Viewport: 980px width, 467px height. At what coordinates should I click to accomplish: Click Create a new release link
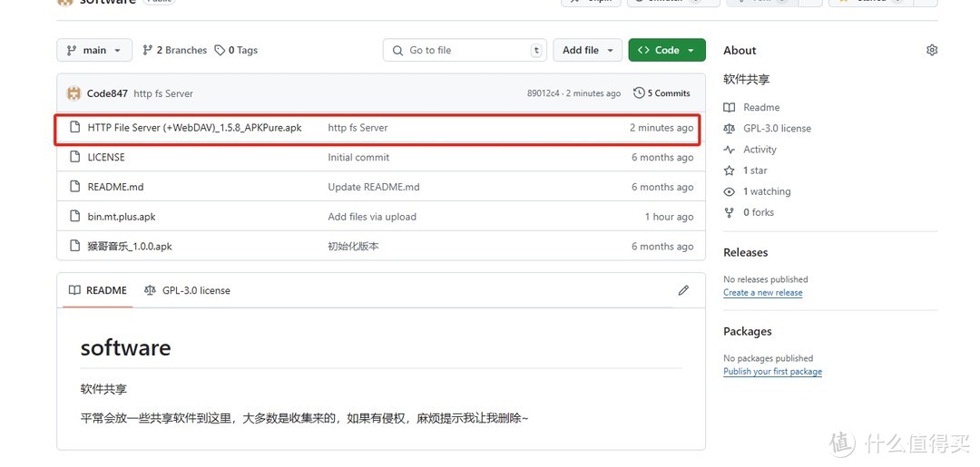pos(762,292)
